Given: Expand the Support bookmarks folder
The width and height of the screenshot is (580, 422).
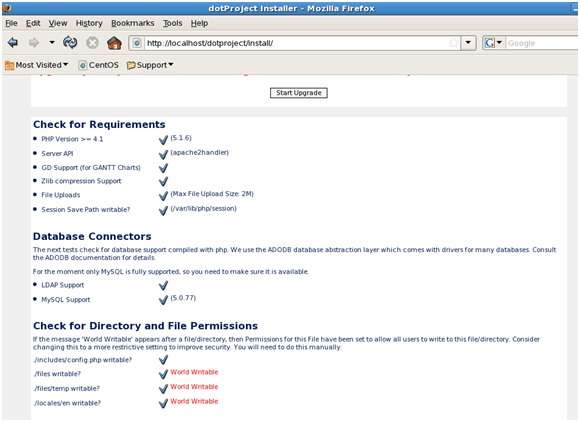Looking at the screenshot, I should point(150,65).
